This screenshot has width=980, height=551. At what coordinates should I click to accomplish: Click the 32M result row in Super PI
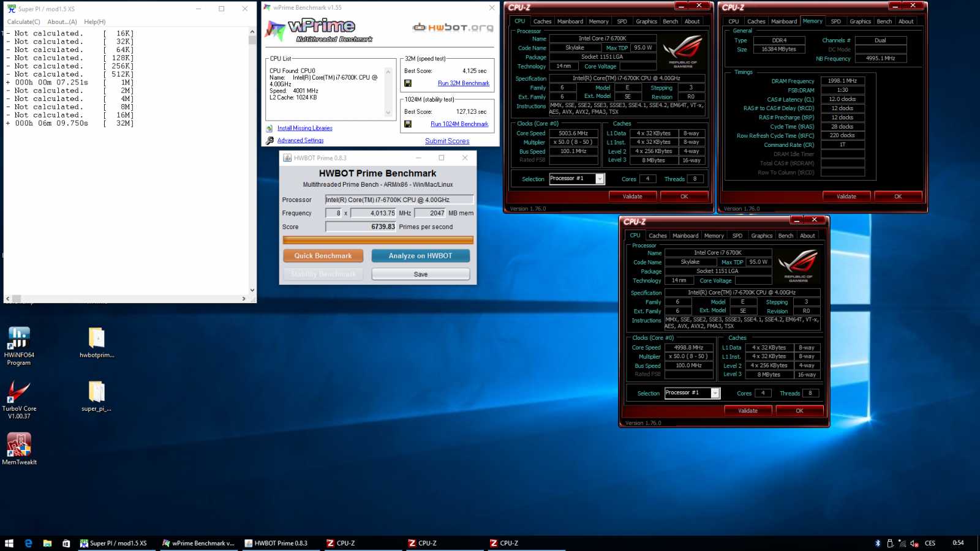[70, 123]
